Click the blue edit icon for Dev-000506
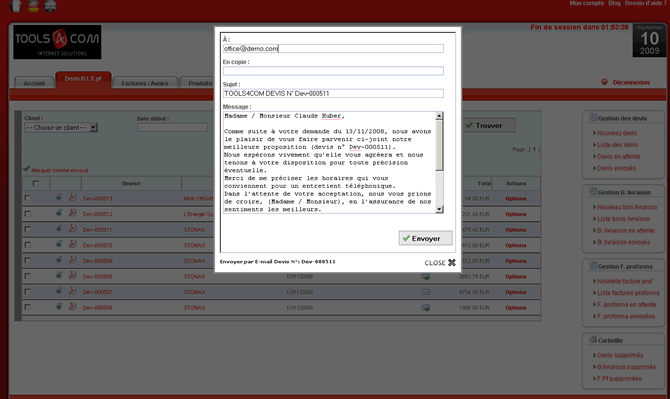Screen dimensions: 670x399 click(x=59, y=307)
